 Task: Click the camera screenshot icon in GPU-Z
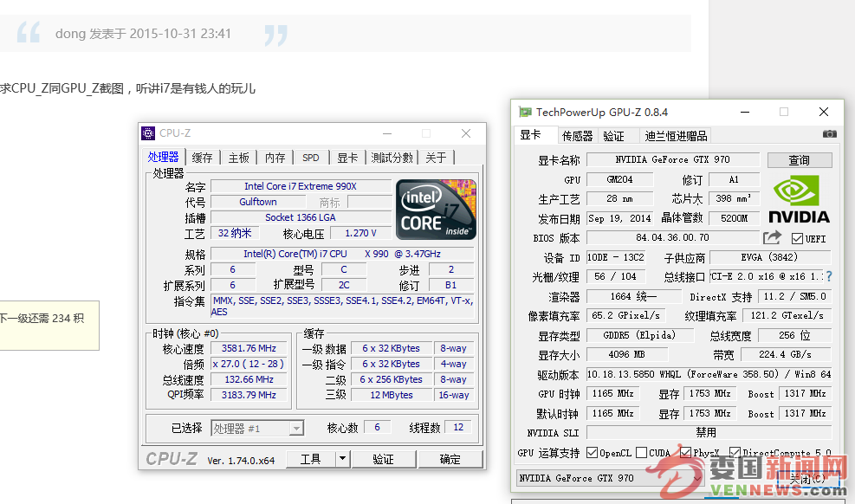pyautogui.click(x=829, y=134)
